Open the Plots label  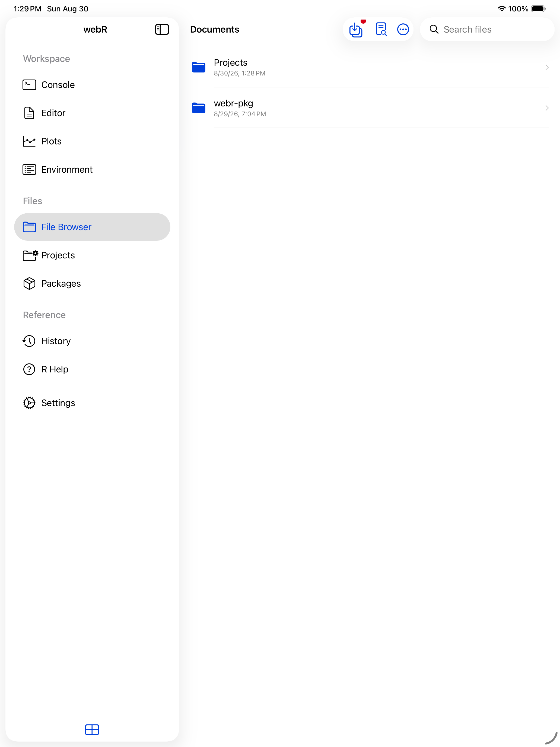tap(51, 141)
